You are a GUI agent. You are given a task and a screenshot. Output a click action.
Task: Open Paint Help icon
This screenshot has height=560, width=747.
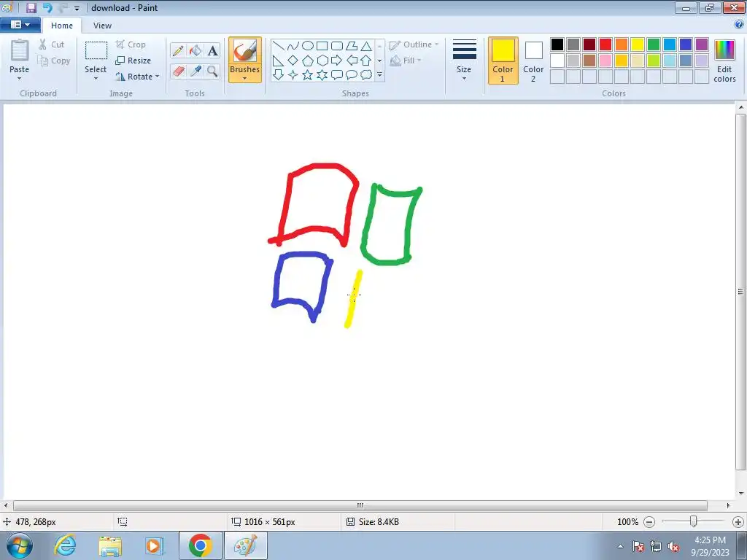(x=739, y=25)
